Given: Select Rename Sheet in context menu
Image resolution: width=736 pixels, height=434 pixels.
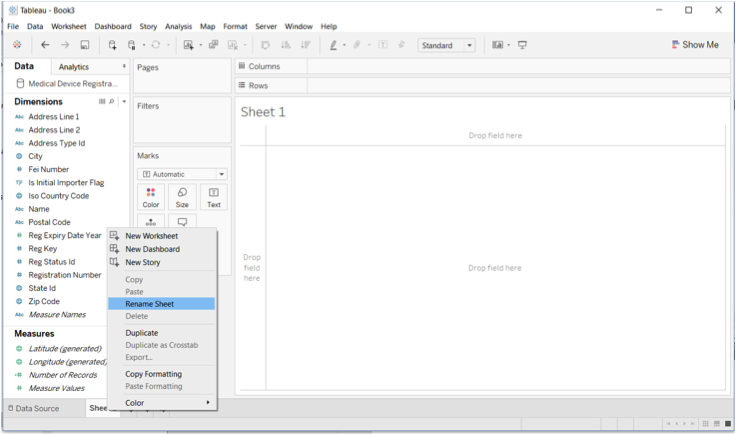Looking at the screenshot, I should click(161, 304).
